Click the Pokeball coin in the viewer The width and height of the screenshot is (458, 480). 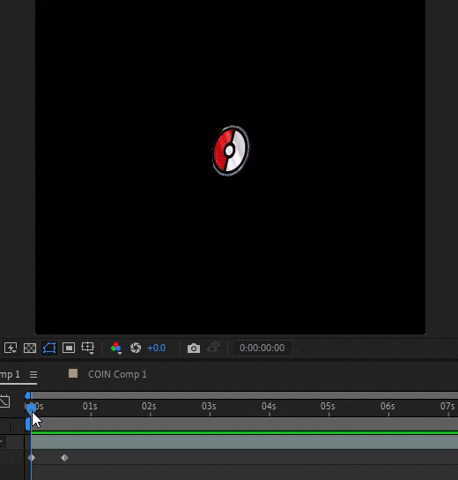(231, 151)
